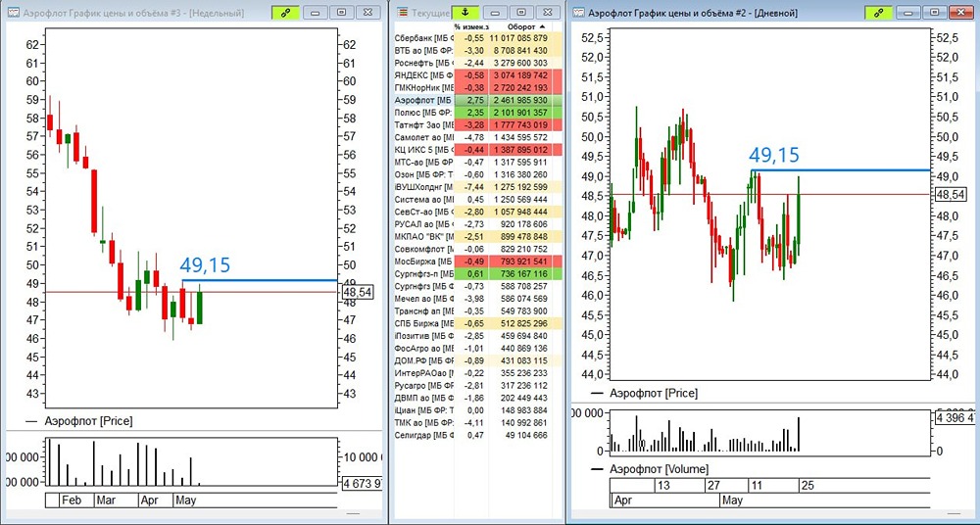980x525 pixels.
Task: Click the turnover value 11 017 085 879
Action: click(x=518, y=38)
